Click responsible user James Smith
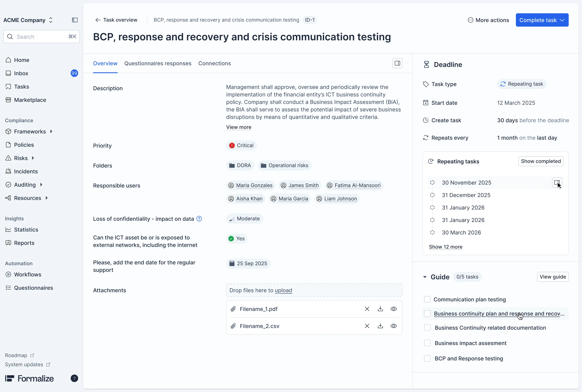 [300, 185]
